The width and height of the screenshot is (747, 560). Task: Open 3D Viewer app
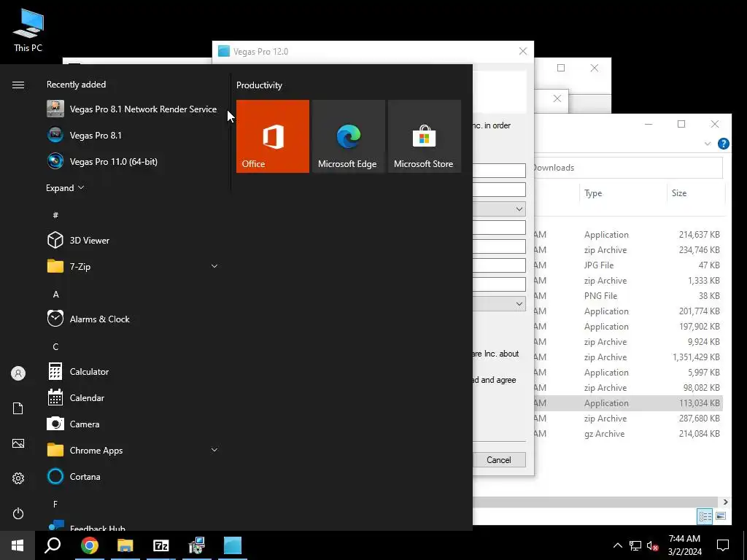coord(131,240)
